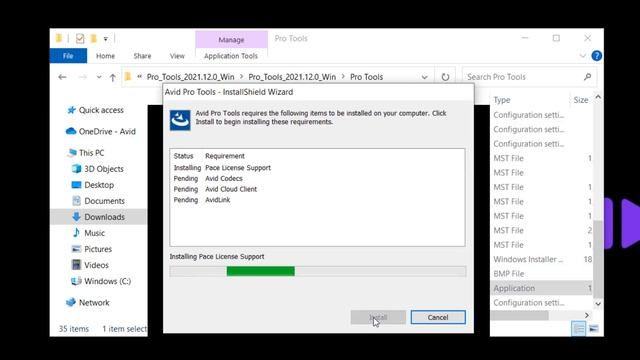Switch to the Home ribbon tab
Image resolution: width=640 pixels, height=360 pixels.
(105, 56)
